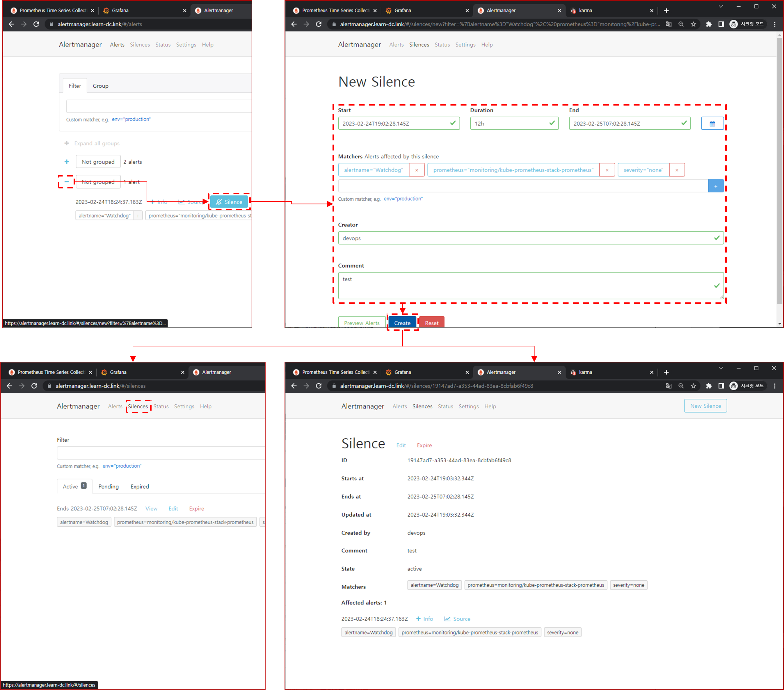Click the red Reset button
Viewport: 784px width, 690px height.
431,323
